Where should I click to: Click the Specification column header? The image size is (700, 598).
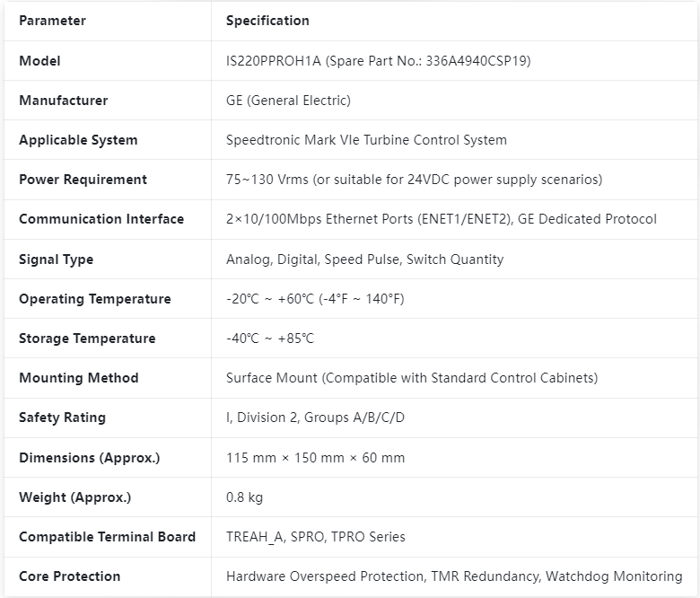click(267, 21)
